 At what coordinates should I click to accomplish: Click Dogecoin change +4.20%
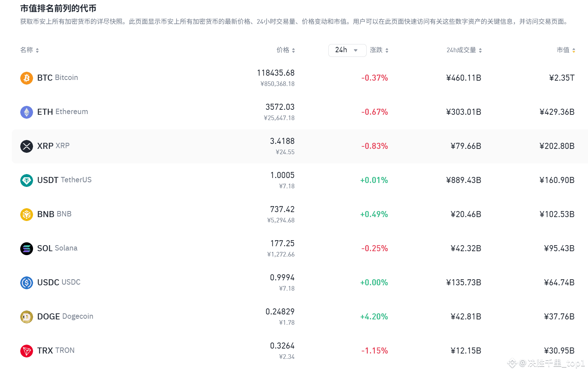coord(374,317)
